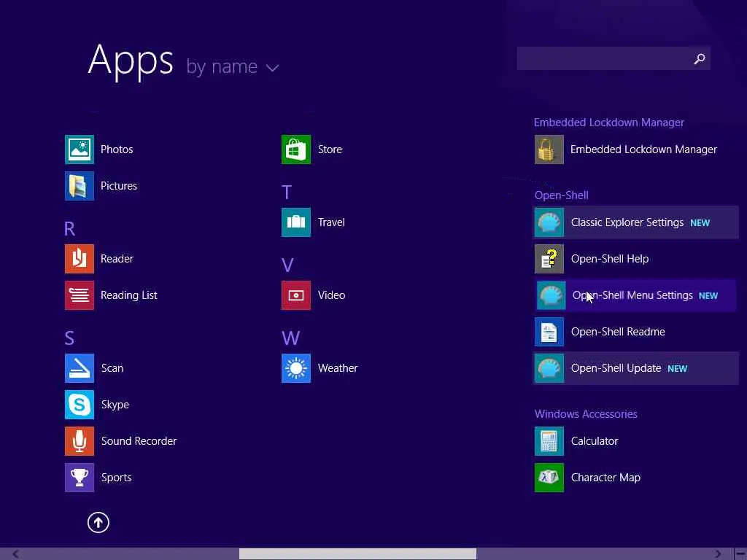Click the 'Skype' label text
747x560 pixels.
115,405
